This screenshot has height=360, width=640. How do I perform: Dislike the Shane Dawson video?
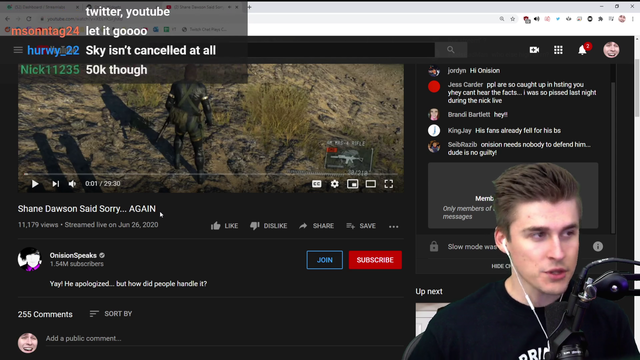tap(269, 226)
